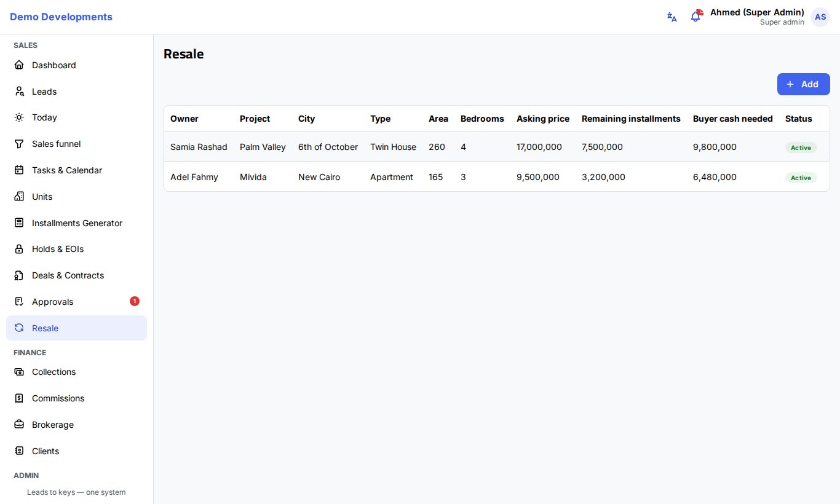Click the Sales funnel filter icon
The height and width of the screenshot is (504, 840).
19,144
